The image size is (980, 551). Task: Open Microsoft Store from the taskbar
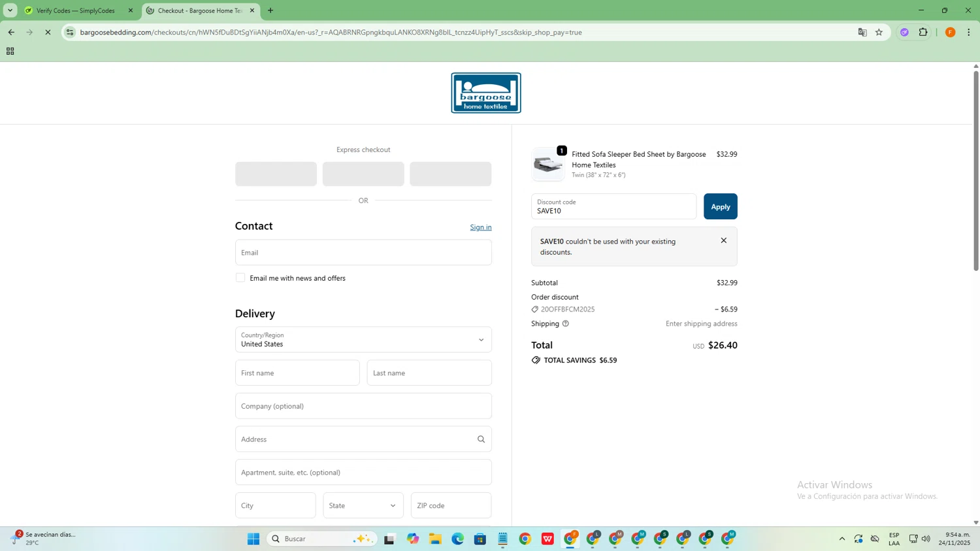pos(480,539)
